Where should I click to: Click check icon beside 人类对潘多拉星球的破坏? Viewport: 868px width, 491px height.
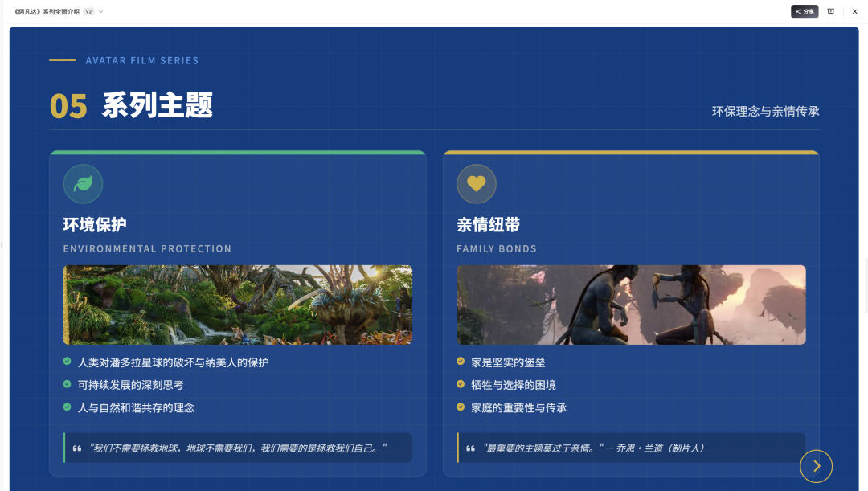pyautogui.click(x=67, y=362)
